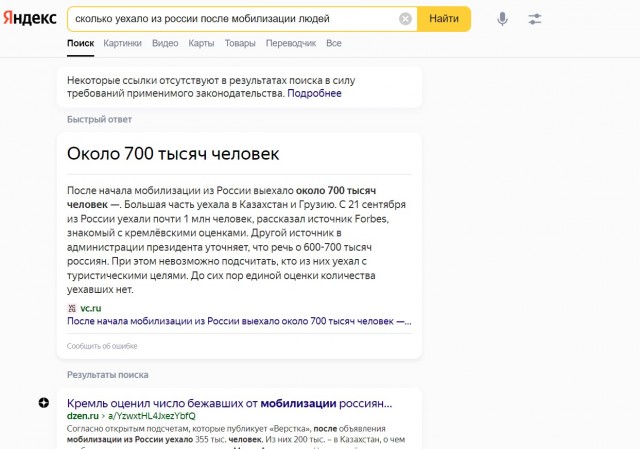Open article 'После начала мобилизации из России выехало'

[239, 321]
